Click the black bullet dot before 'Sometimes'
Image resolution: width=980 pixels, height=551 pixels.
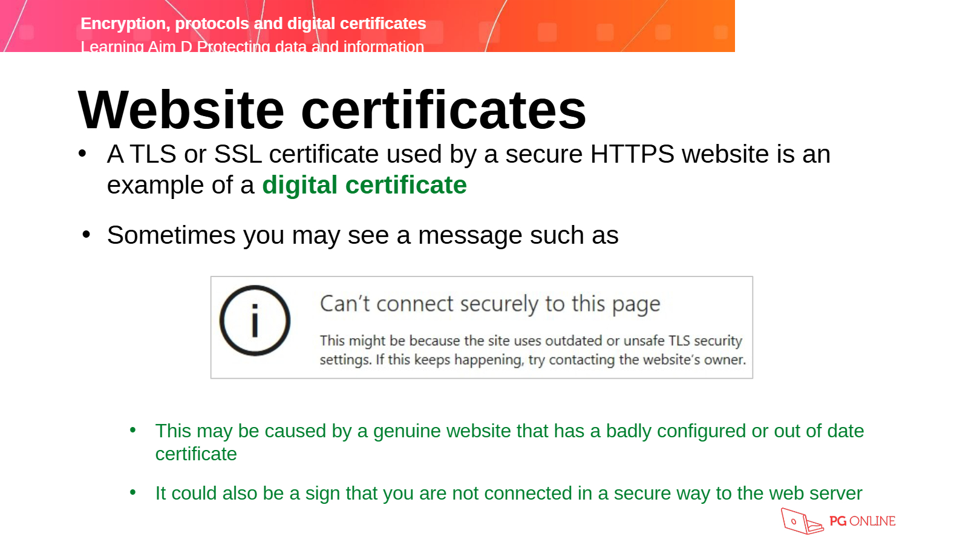tap(86, 235)
